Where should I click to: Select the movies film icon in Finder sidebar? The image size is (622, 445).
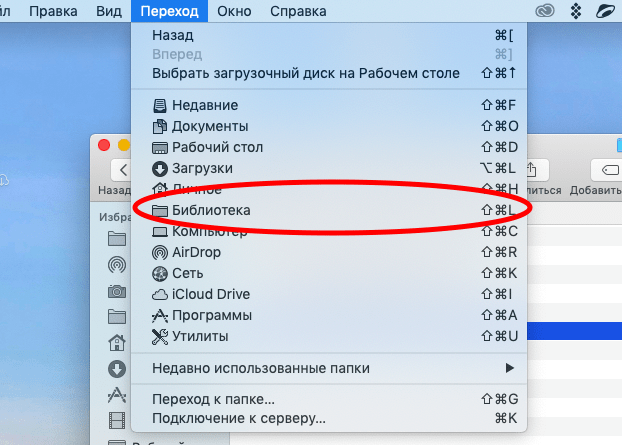tap(117, 420)
